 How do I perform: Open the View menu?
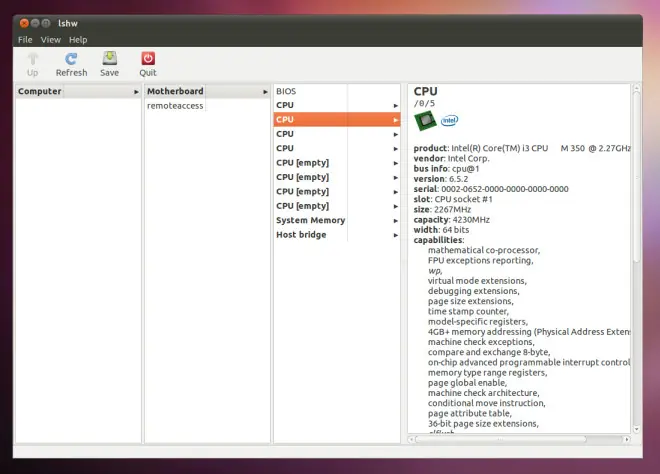point(51,40)
